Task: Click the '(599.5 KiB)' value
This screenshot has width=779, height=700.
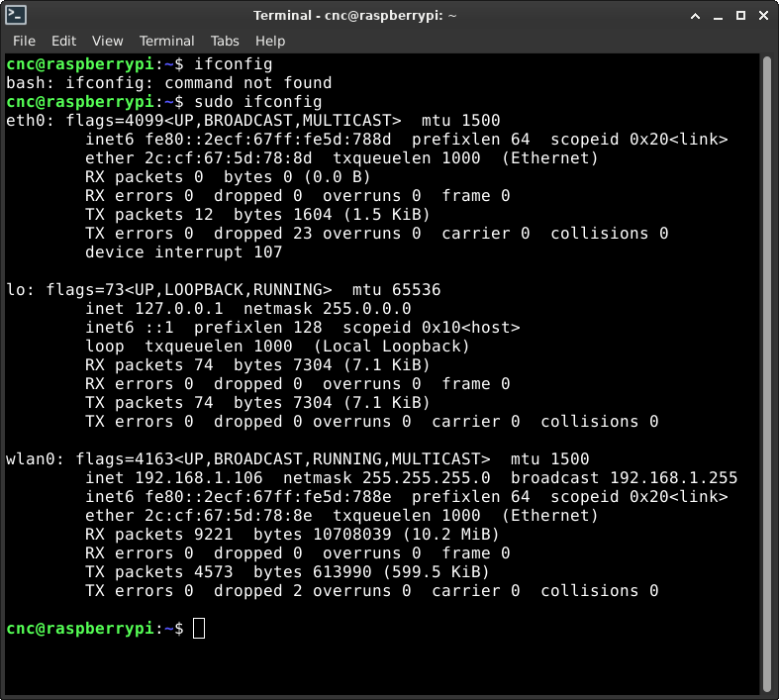Action: click(x=436, y=572)
